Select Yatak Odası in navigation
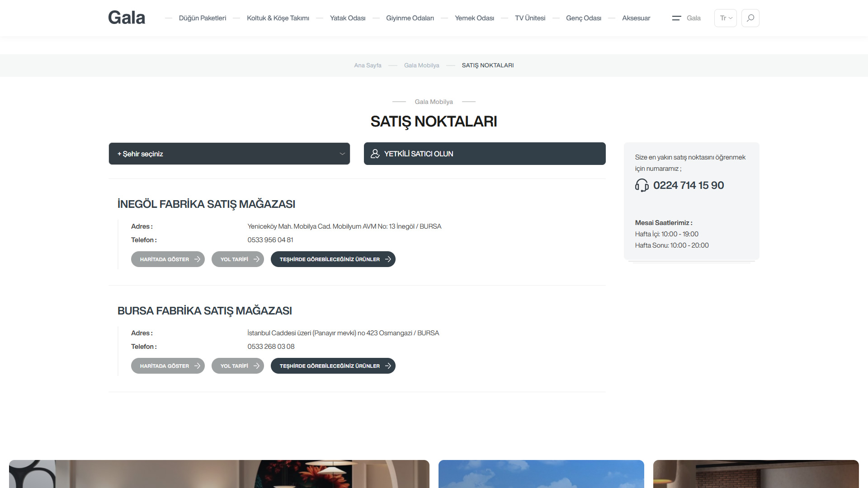Viewport: 868px width, 488px height. coord(347,18)
